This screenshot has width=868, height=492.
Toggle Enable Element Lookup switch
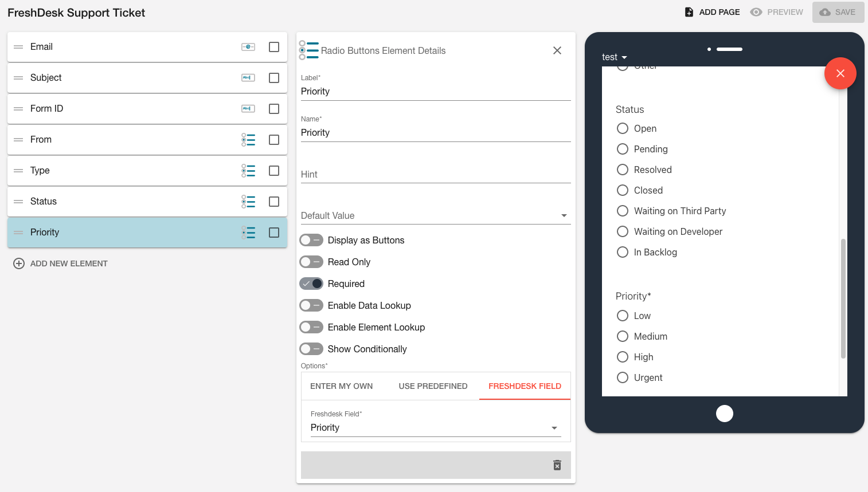(311, 327)
